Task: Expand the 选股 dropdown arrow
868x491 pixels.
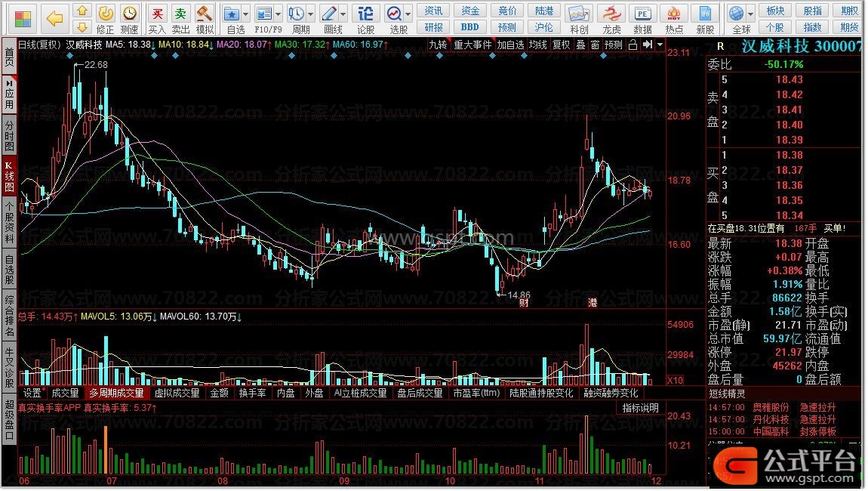Action: 408,14
